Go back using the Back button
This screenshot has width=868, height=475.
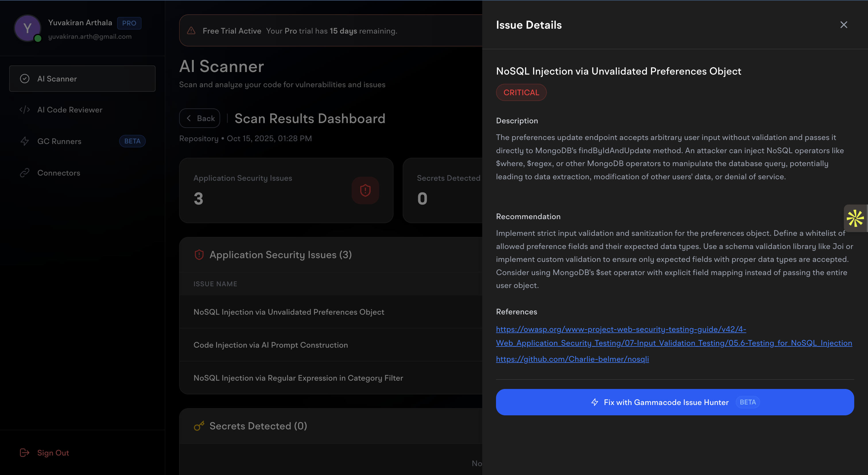pyautogui.click(x=199, y=118)
